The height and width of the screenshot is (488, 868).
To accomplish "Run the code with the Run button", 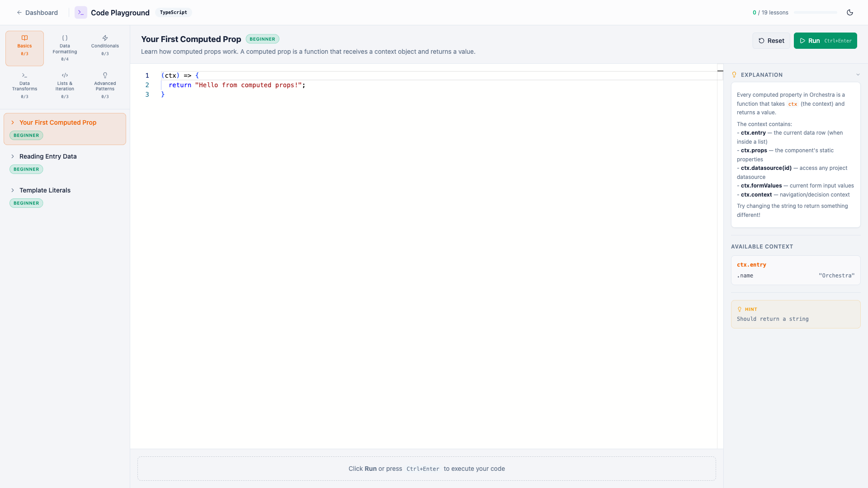I will click(x=825, y=40).
